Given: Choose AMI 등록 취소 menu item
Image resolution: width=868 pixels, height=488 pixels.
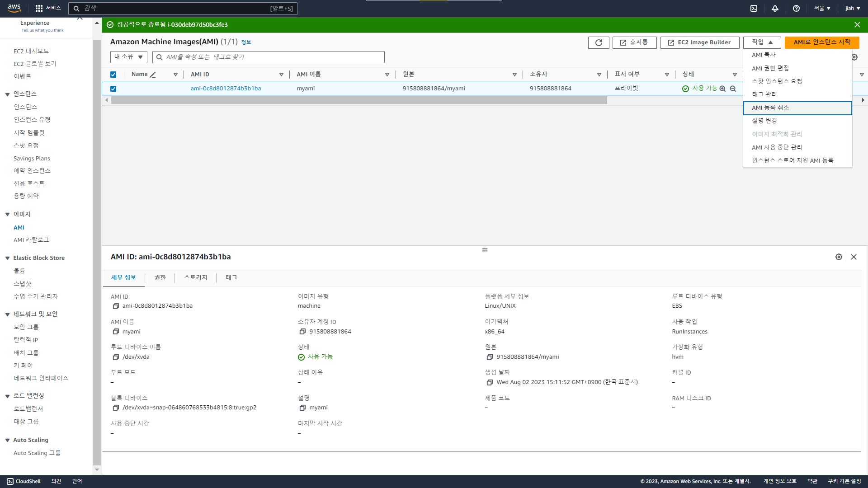Looking at the screenshot, I should tap(797, 108).
